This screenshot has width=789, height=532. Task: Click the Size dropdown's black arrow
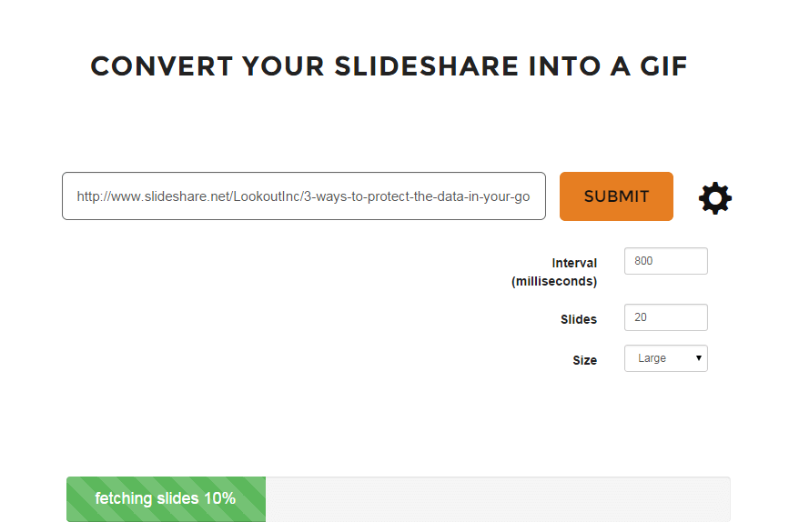pos(698,358)
